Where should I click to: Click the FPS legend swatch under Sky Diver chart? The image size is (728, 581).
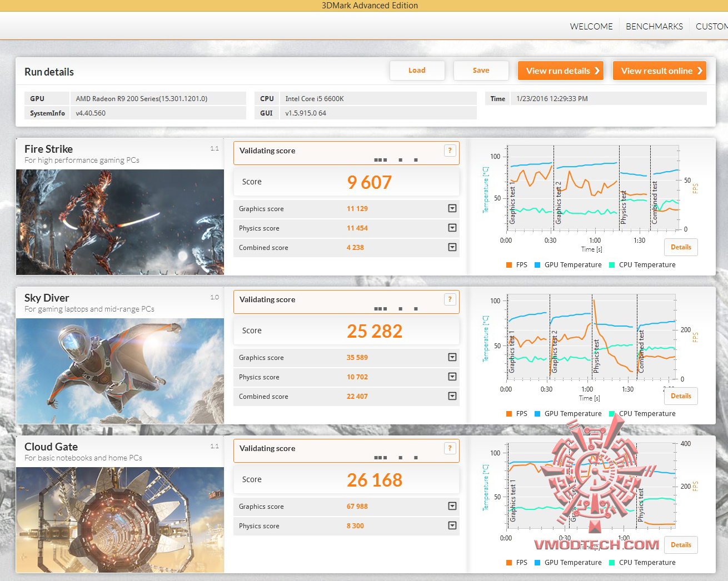click(509, 414)
